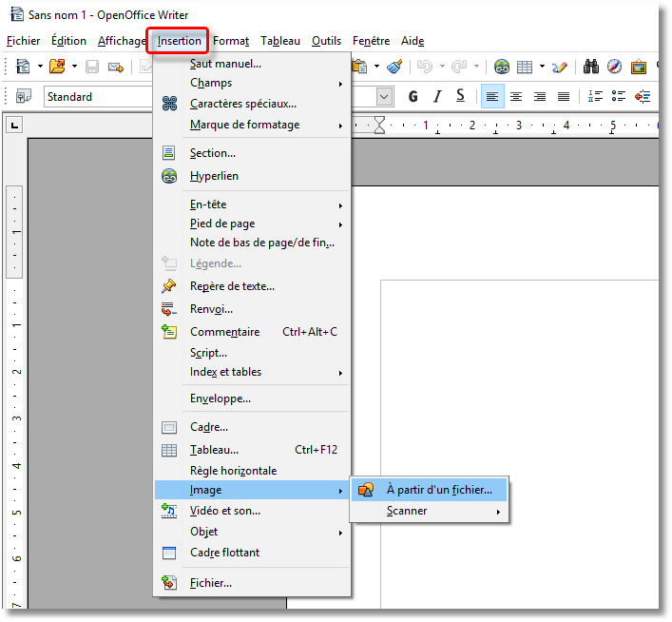Toggle bulleted list
672x622 pixels.
[x=619, y=96]
